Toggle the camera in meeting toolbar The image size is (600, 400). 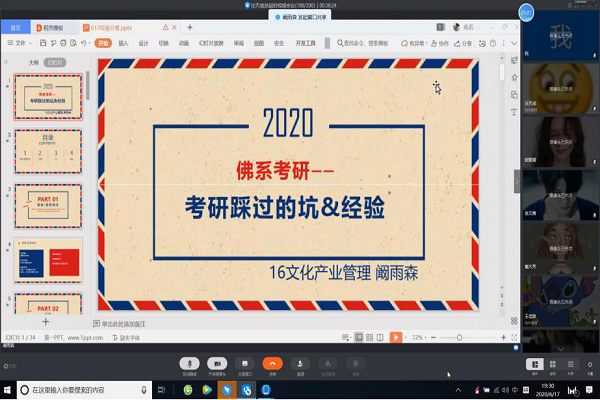(217, 364)
